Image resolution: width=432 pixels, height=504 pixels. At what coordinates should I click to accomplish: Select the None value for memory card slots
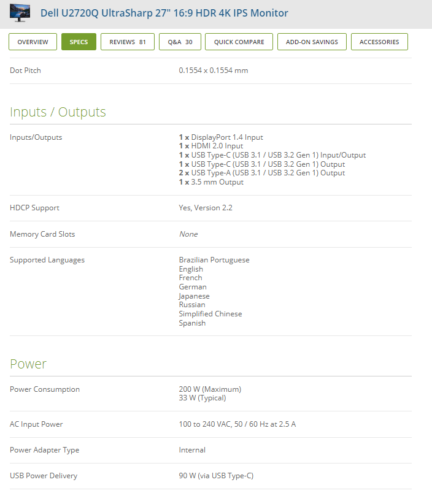[188, 234]
